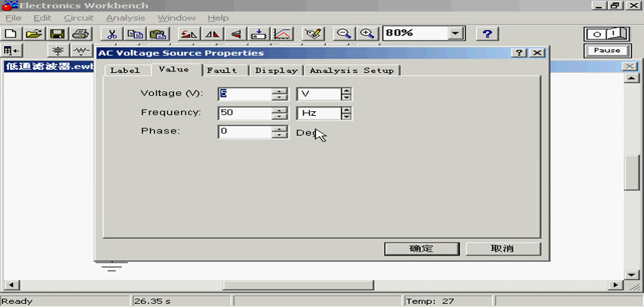Click the Temp: 27 status entry

430,302
